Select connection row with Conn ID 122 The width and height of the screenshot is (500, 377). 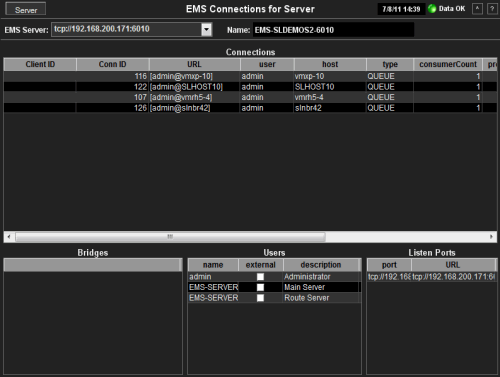(250, 87)
